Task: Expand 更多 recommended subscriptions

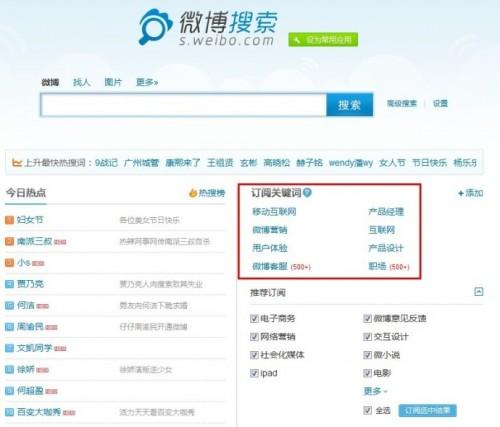Action: [x=375, y=391]
